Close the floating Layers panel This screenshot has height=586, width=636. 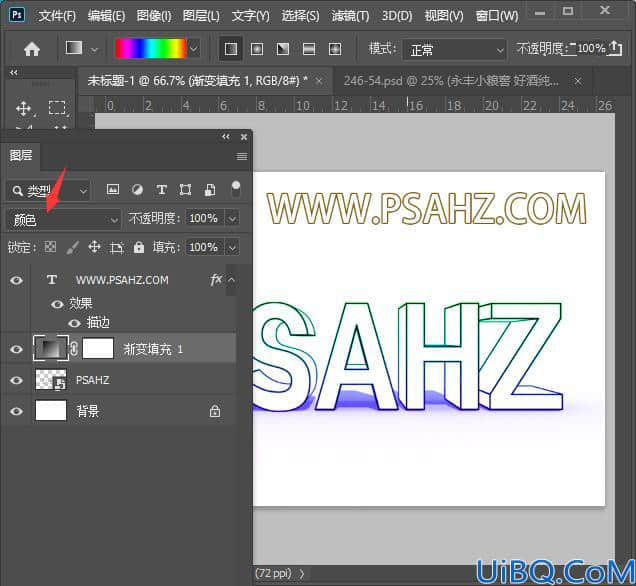pyautogui.click(x=244, y=137)
